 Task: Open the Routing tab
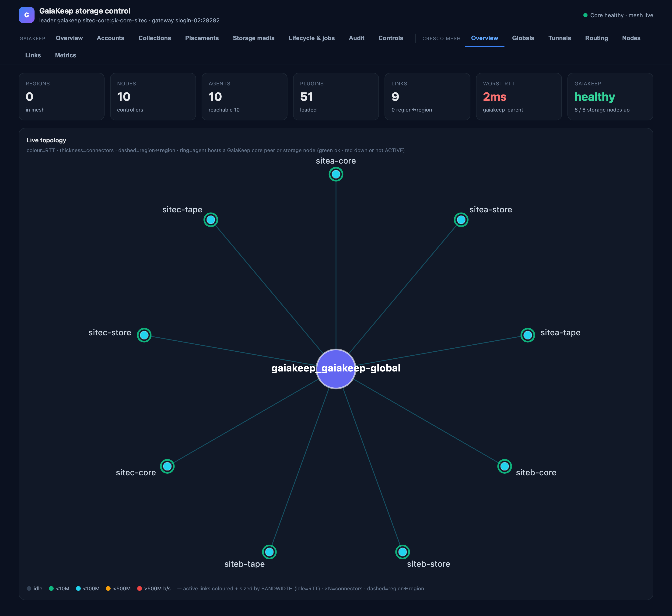596,38
